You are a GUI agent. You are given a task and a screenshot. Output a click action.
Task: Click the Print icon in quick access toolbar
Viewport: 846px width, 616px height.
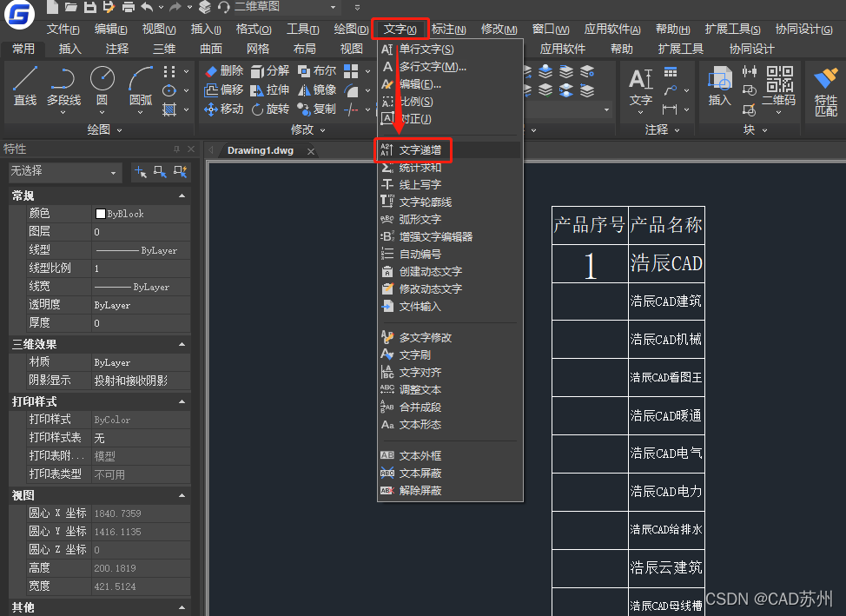[x=129, y=7]
